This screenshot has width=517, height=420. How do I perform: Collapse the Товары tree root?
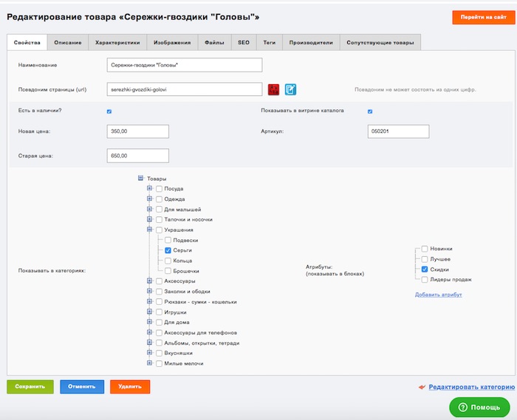pyautogui.click(x=140, y=178)
